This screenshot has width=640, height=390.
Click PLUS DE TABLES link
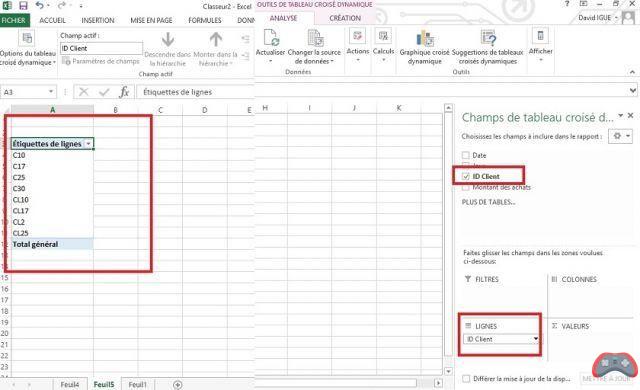(488, 202)
